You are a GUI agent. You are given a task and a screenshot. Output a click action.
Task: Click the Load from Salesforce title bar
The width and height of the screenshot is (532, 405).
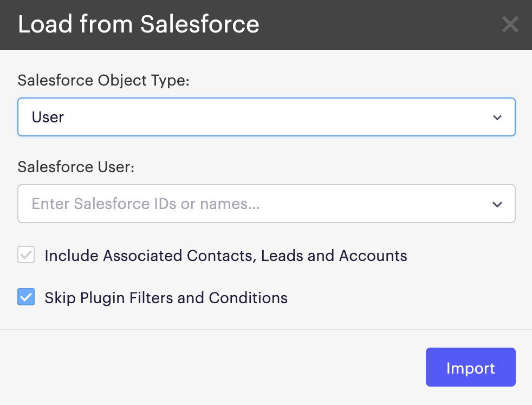click(266, 25)
